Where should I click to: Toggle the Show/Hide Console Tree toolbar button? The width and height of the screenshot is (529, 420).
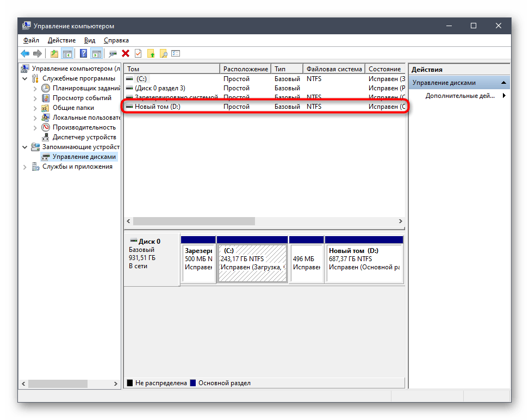click(67, 53)
